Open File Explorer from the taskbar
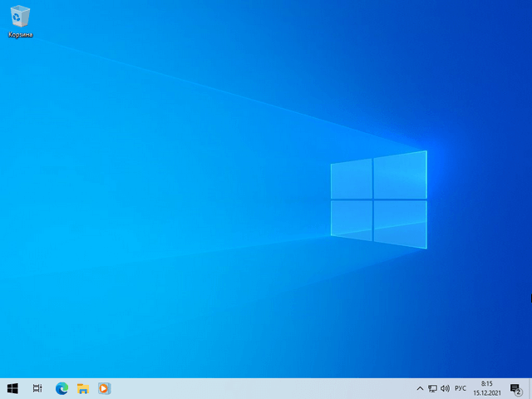Image resolution: width=532 pixels, height=399 pixels. coord(83,388)
